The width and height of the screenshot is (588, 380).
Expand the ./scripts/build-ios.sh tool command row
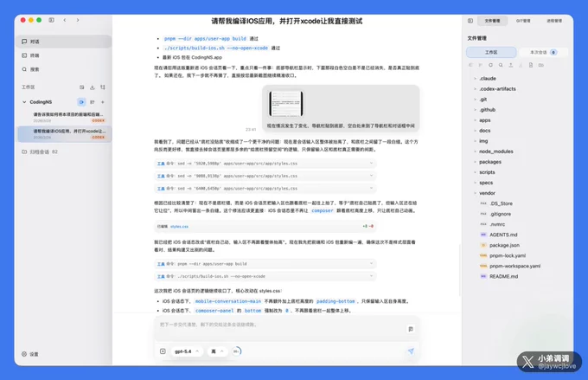pyautogui.click(x=265, y=276)
